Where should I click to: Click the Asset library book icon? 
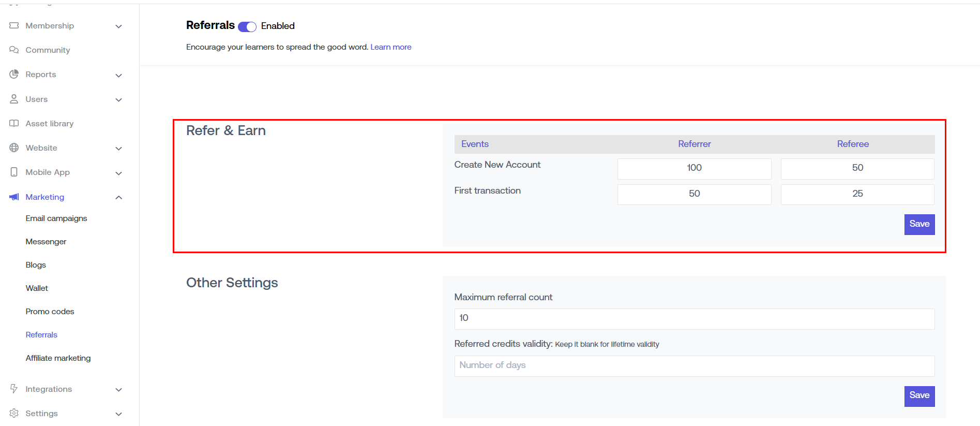14,123
